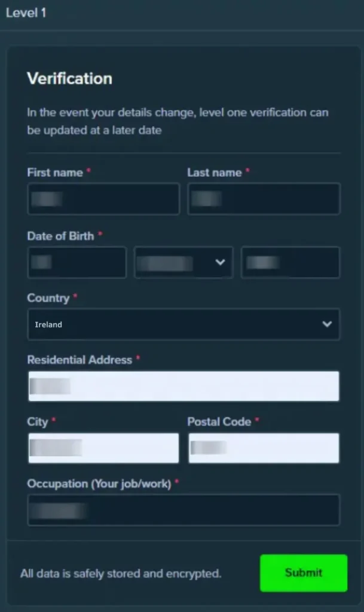The height and width of the screenshot is (612, 364).
Task: Click the chevron arrow on the Country field
Action: point(327,324)
